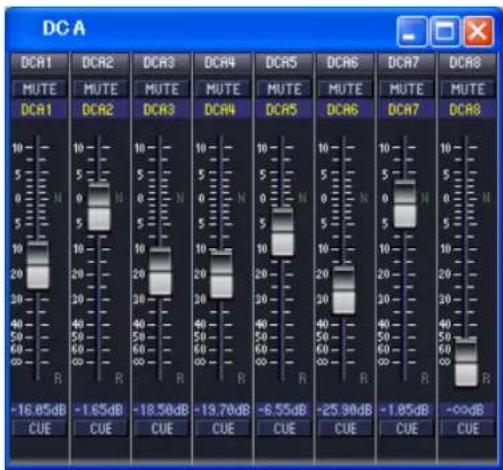Viewport: 503px width, 470px height.
Task: Enable CUE on DCA3
Action: click(162, 428)
